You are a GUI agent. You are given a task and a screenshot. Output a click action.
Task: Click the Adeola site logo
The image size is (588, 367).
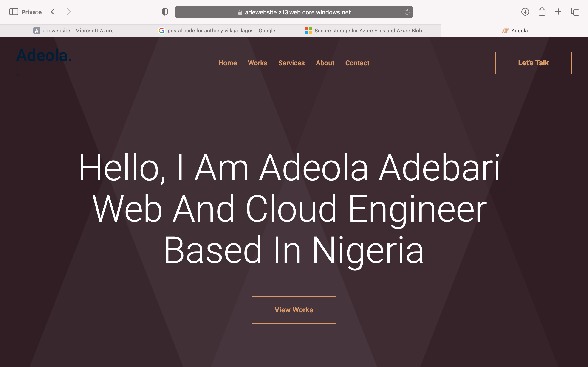coord(44,55)
